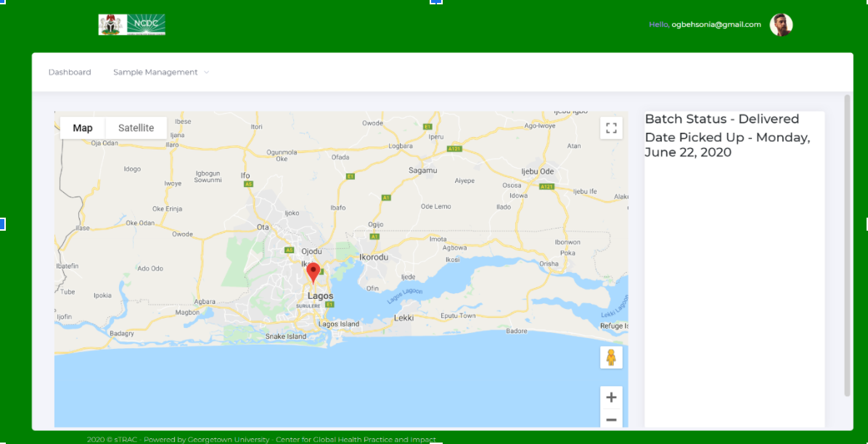This screenshot has width=868, height=444.
Task: Click the Lekki label on map
Action: point(404,318)
